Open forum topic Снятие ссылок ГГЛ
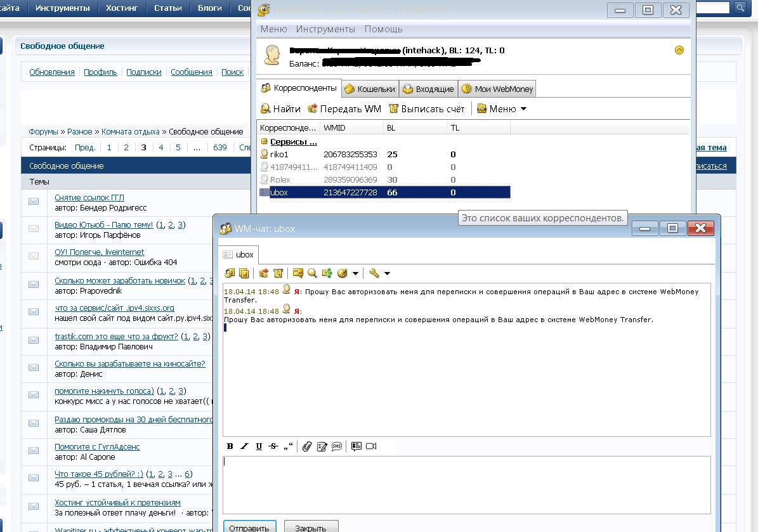This screenshot has width=758, height=532. click(x=89, y=198)
